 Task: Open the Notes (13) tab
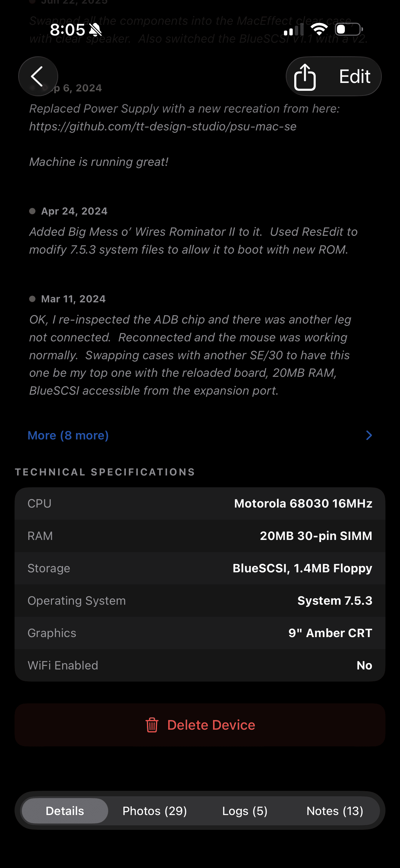[335, 811]
